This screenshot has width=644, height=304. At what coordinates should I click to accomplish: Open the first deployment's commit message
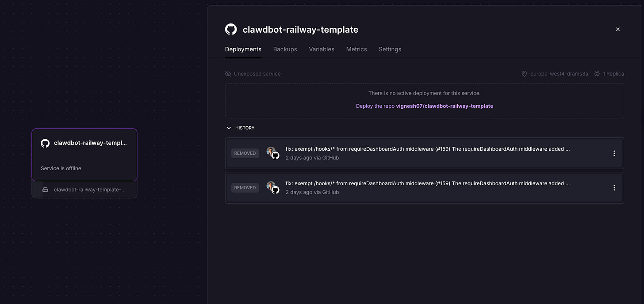tap(428, 149)
